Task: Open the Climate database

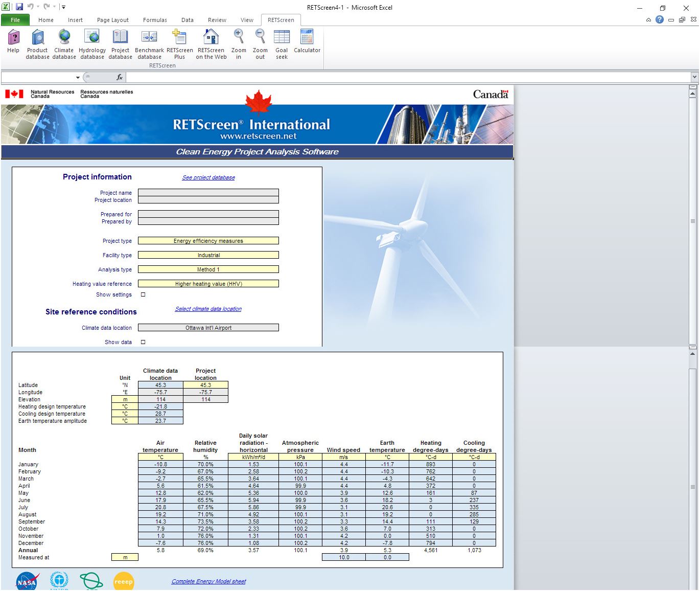Action: [x=64, y=43]
